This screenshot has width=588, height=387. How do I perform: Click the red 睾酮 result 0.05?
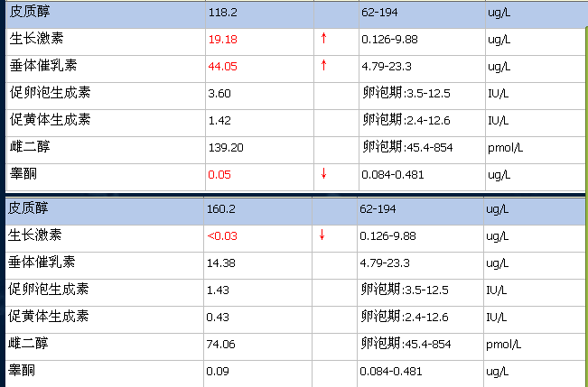pos(218,173)
